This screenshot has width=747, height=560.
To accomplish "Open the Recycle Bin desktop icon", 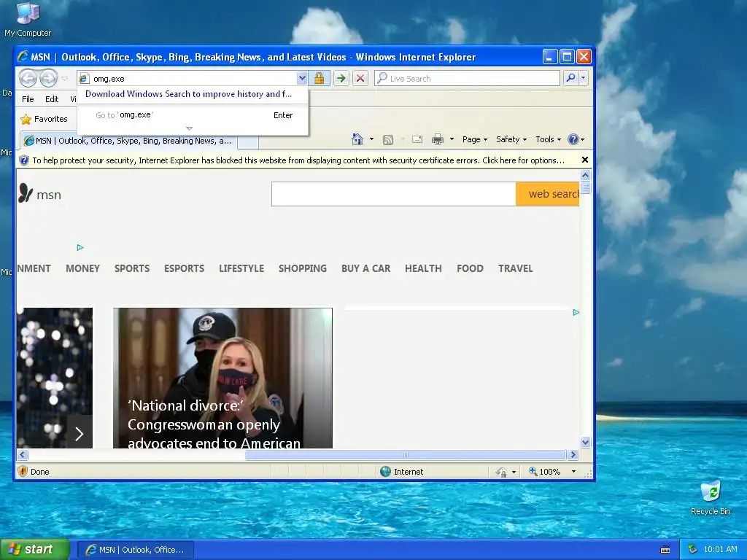I will click(x=711, y=498).
